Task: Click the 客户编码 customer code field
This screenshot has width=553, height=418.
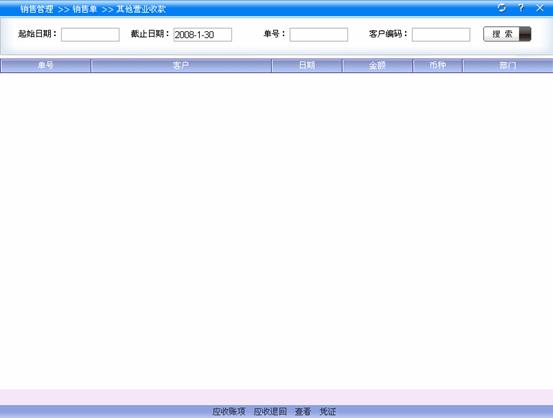Action: coord(441,35)
